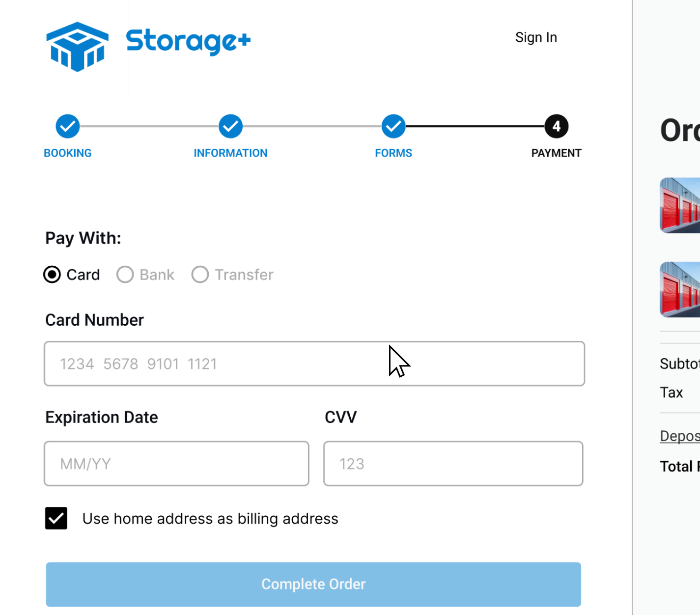Select the Card payment radio button
The width and height of the screenshot is (700, 615).
tap(52, 275)
